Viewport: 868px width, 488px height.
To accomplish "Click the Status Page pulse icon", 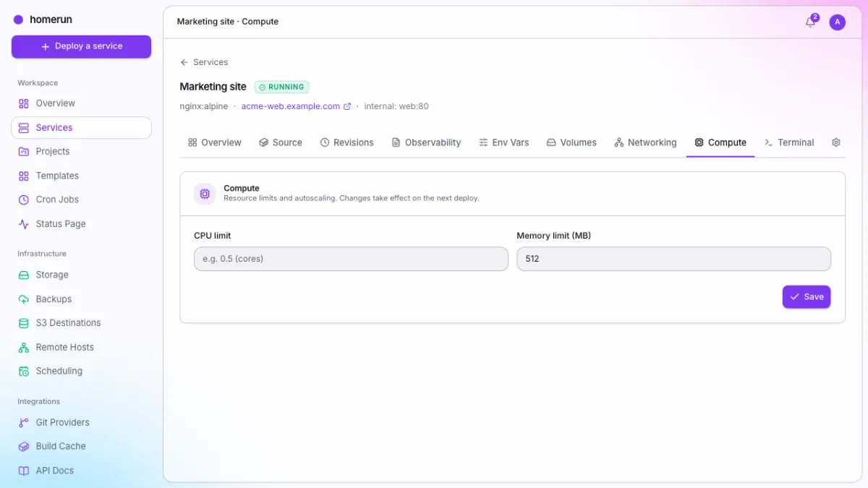I will [24, 224].
